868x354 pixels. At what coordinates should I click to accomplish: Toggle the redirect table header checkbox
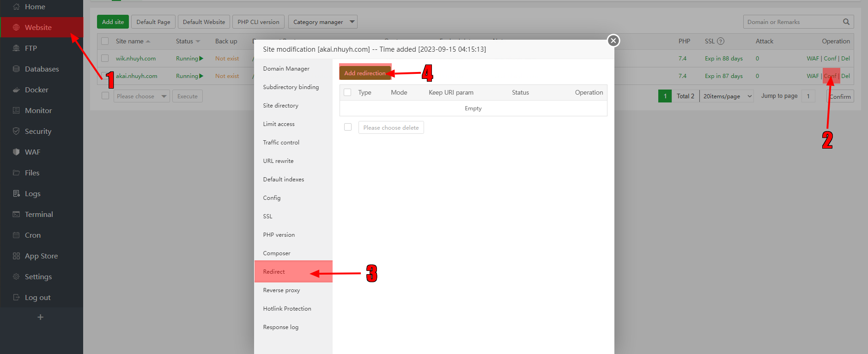coord(347,92)
